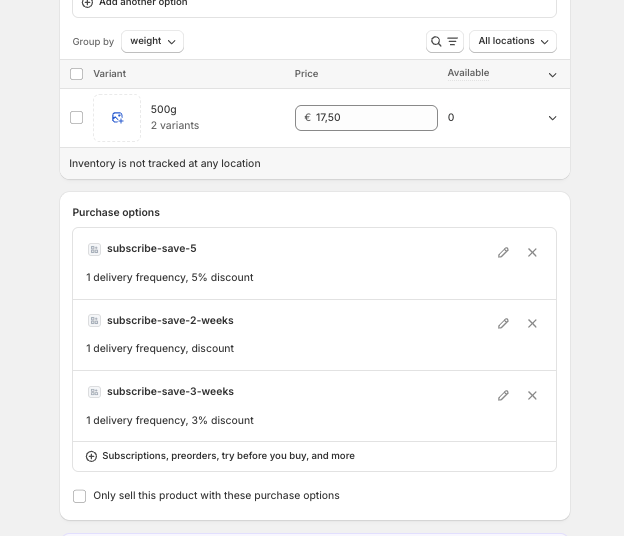624x536 pixels.
Task: Remove the subscribe-save-2-weeks purchase option
Action: [532, 324]
